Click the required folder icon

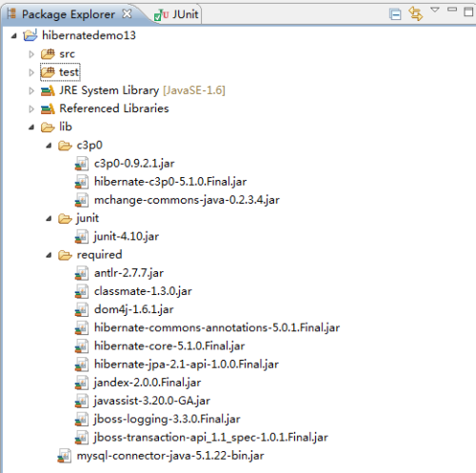(x=65, y=255)
